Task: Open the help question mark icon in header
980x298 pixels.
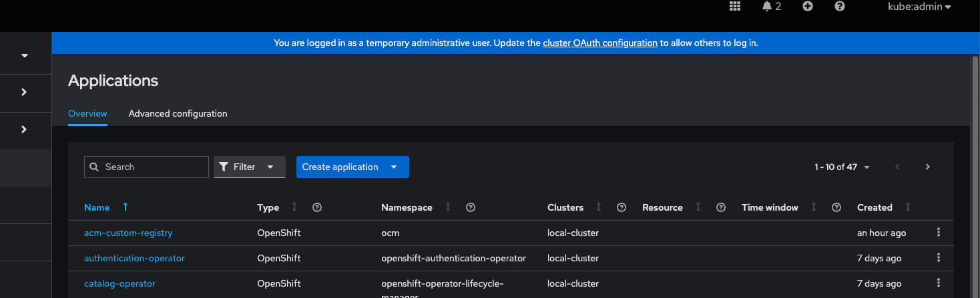Action: (840, 7)
